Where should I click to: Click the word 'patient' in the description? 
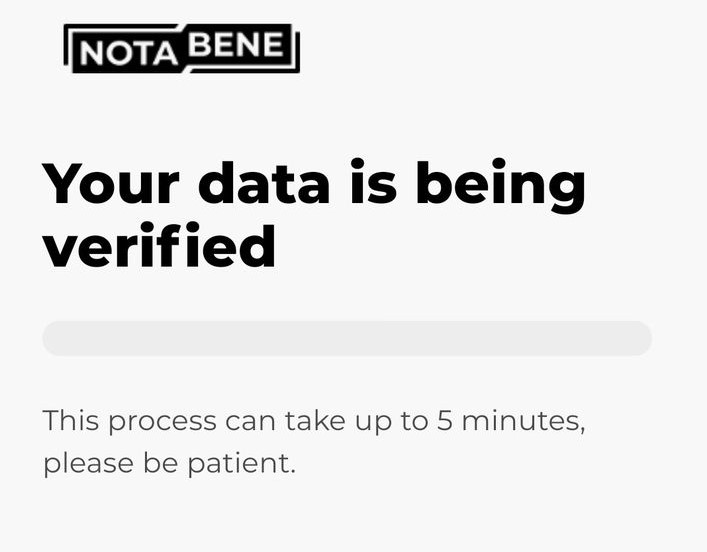pos(238,463)
